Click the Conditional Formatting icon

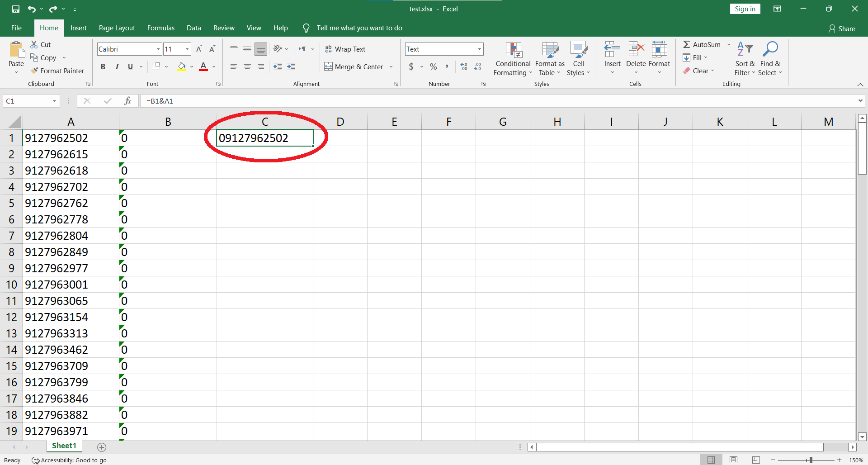(x=513, y=51)
